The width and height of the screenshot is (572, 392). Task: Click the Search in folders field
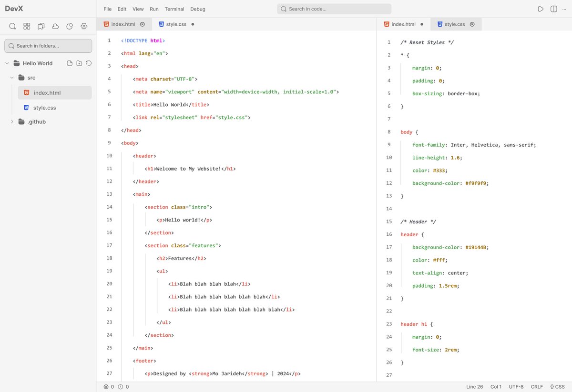click(x=48, y=46)
